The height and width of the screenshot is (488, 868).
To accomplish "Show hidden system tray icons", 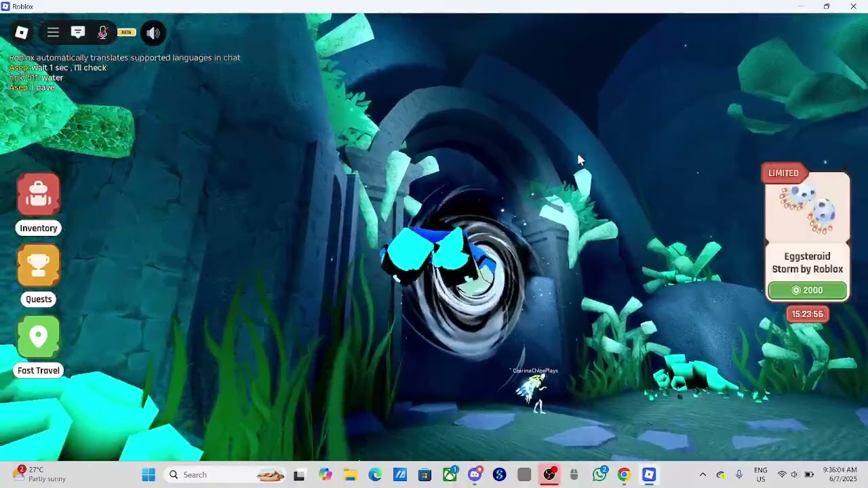I will pos(703,474).
